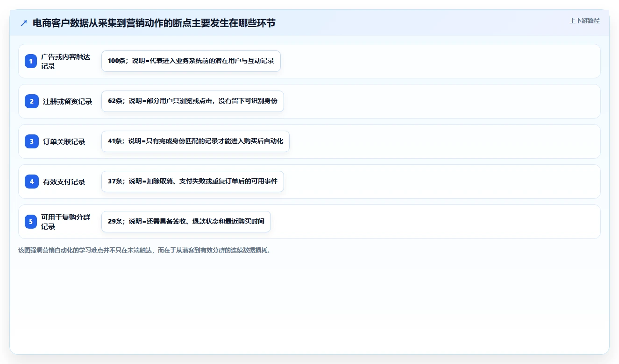Select step number 4 badge
Image resolution: width=619 pixels, height=364 pixels.
(x=31, y=182)
